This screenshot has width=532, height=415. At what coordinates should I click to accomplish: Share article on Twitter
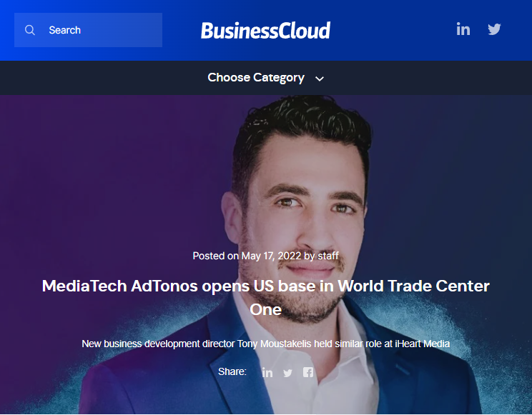point(287,373)
